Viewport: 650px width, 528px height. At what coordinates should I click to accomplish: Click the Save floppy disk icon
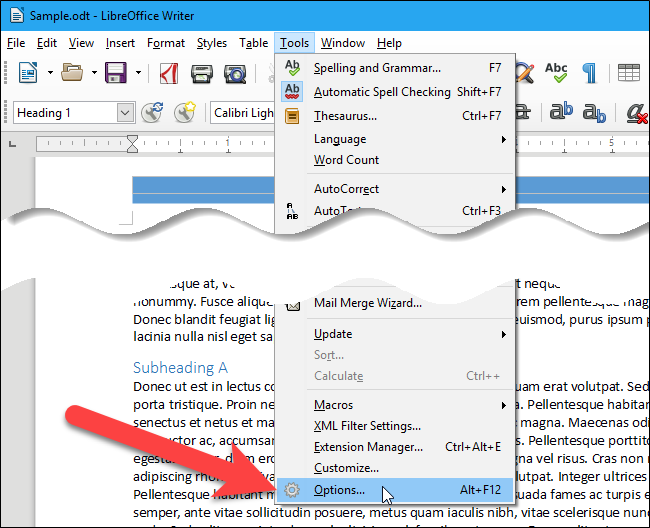pos(116,73)
